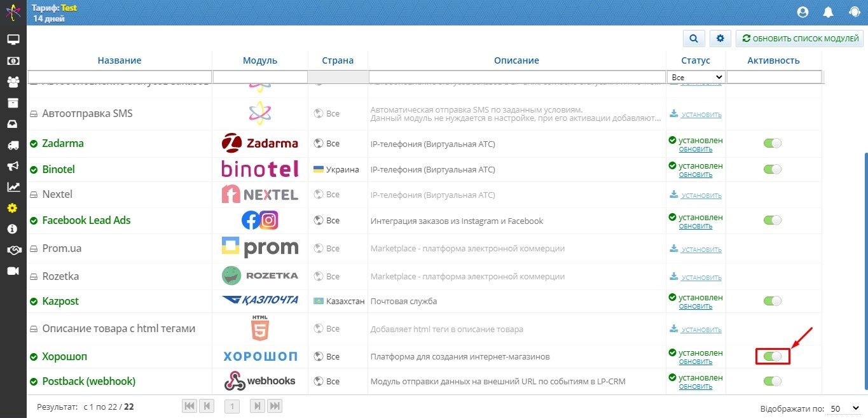The image size is (868, 418).
Task: Go to next page of results
Action: [257, 406]
